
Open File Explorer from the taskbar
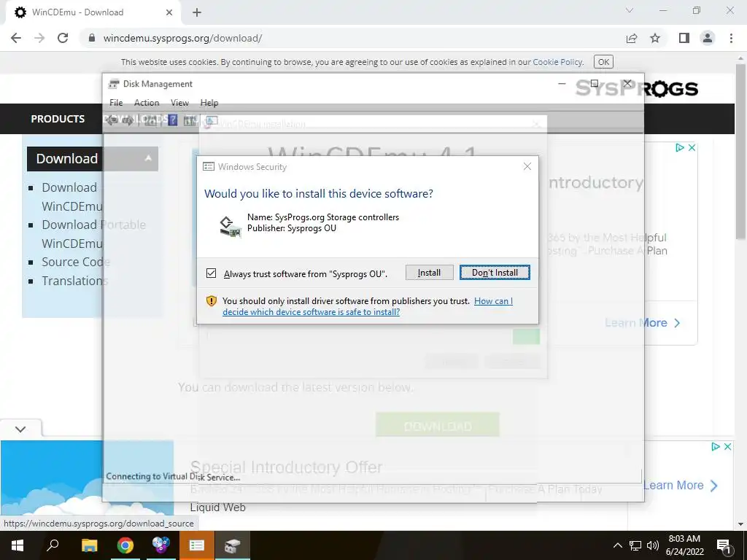[90, 545]
